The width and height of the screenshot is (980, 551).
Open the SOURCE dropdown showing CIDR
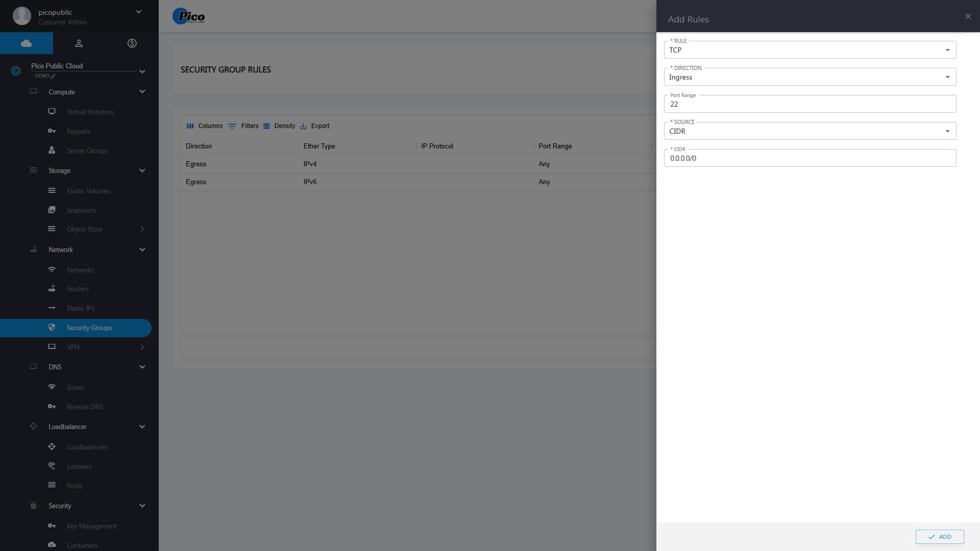click(x=810, y=131)
